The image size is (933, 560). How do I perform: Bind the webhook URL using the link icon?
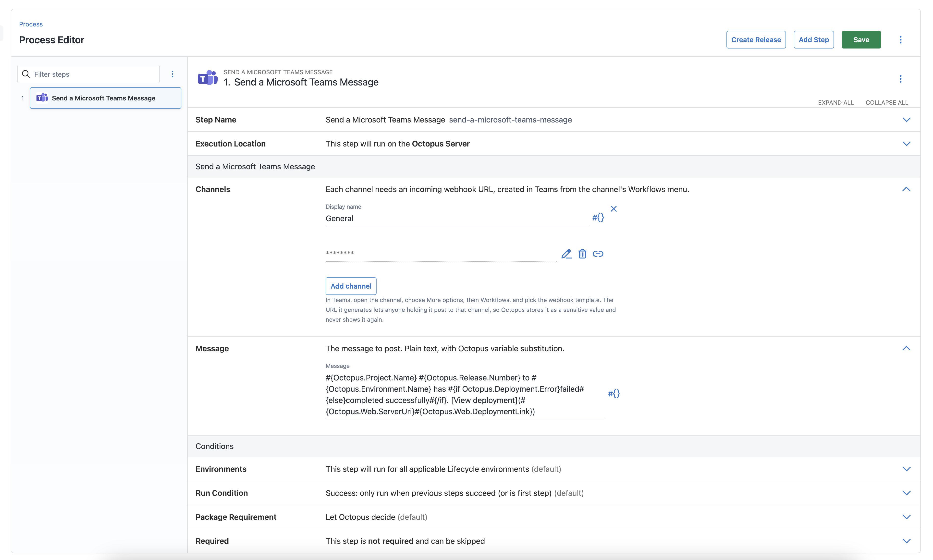coord(598,254)
